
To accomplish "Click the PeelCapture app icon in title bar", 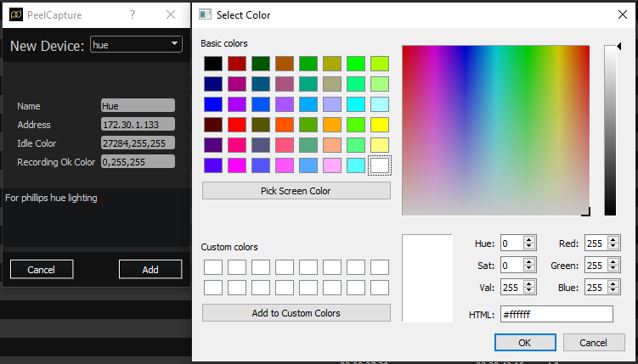I will coord(16,14).
